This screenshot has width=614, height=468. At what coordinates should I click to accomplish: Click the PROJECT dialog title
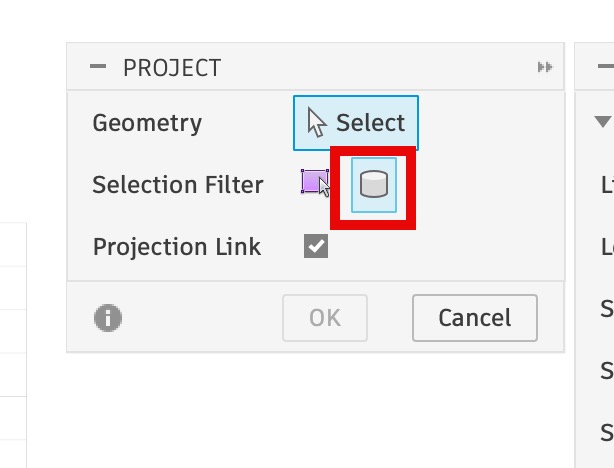[171, 68]
